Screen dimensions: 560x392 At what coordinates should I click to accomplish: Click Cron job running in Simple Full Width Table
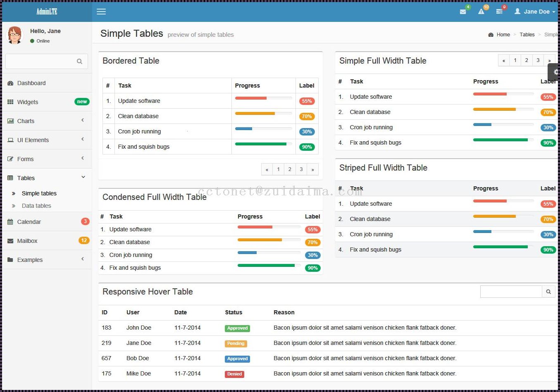(371, 127)
